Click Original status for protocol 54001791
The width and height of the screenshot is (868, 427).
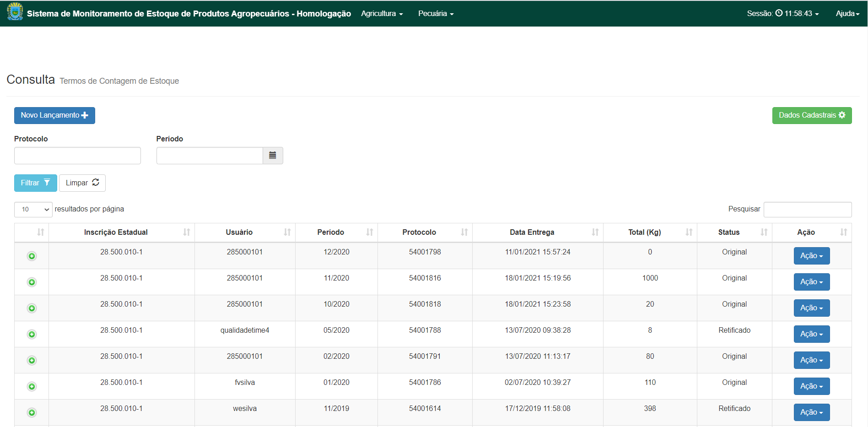pos(734,357)
